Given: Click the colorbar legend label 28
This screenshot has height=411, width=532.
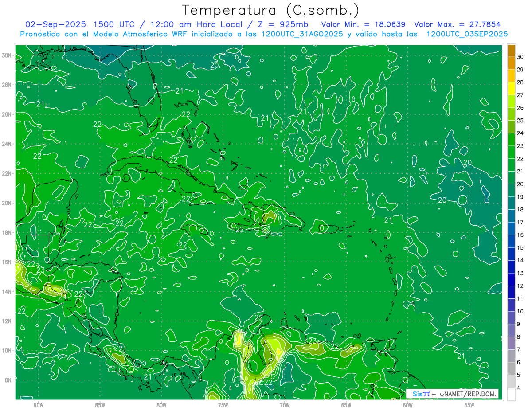Looking at the screenshot, I should (520, 82).
